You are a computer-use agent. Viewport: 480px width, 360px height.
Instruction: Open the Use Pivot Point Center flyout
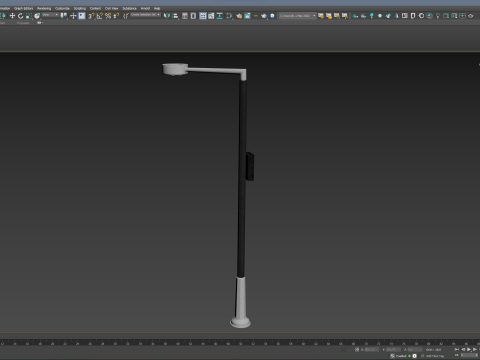pos(63,16)
